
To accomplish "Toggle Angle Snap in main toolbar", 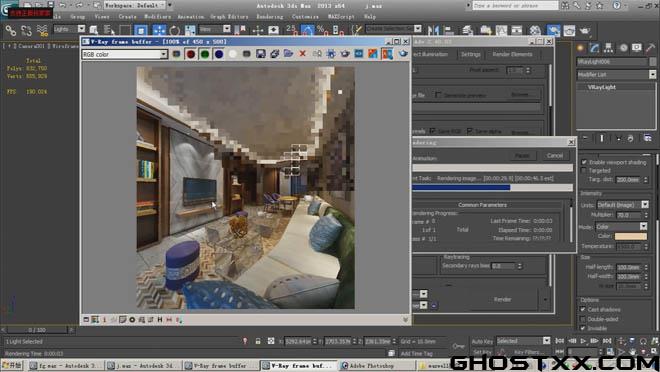I will point(307,30).
